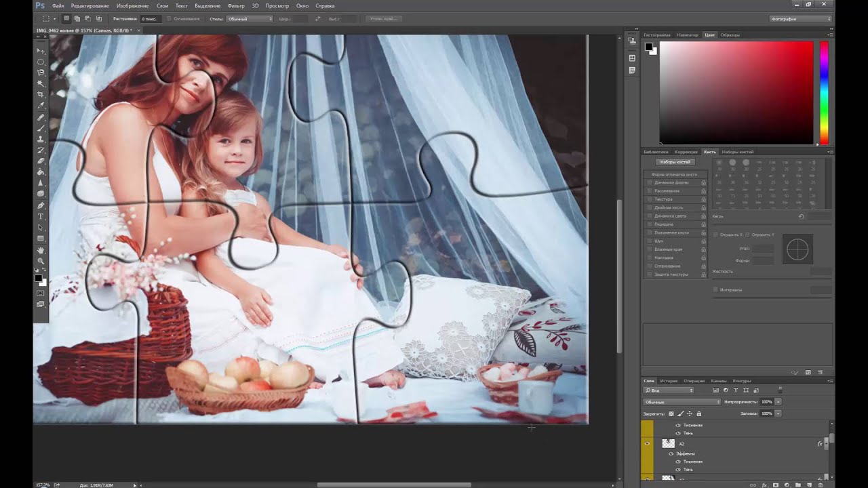This screenshot has width=868, height=488.
Task: Toggle the Шум brush option checkbox
Action: pos(650,241)
